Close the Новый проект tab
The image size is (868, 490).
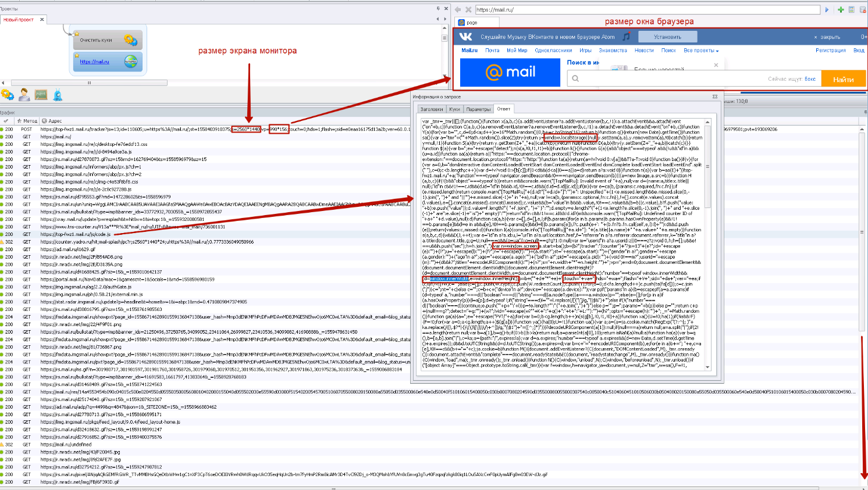click(42, 19)
